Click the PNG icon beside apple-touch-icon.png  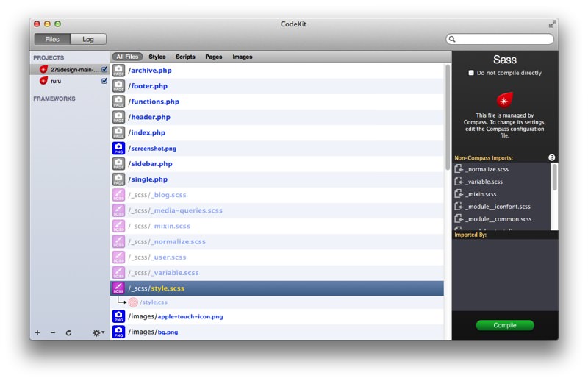coord(118,316)
